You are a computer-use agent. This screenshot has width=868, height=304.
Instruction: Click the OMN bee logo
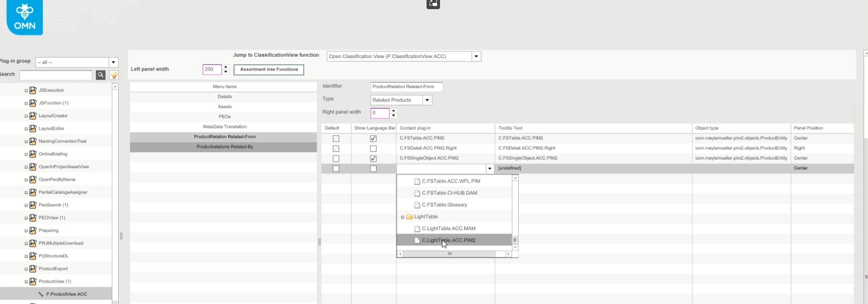[x=24, y=17]
